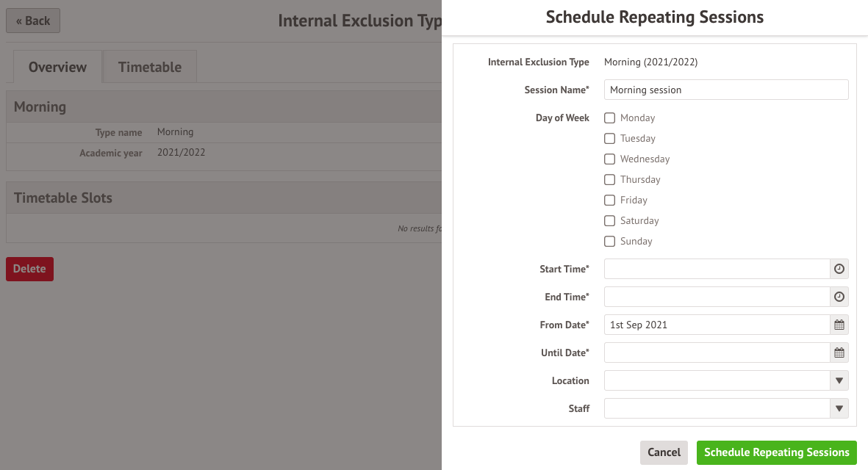Screen dimensions: 868x470
Task: Enable the Sunday checkbox
Action: [609, 241]
